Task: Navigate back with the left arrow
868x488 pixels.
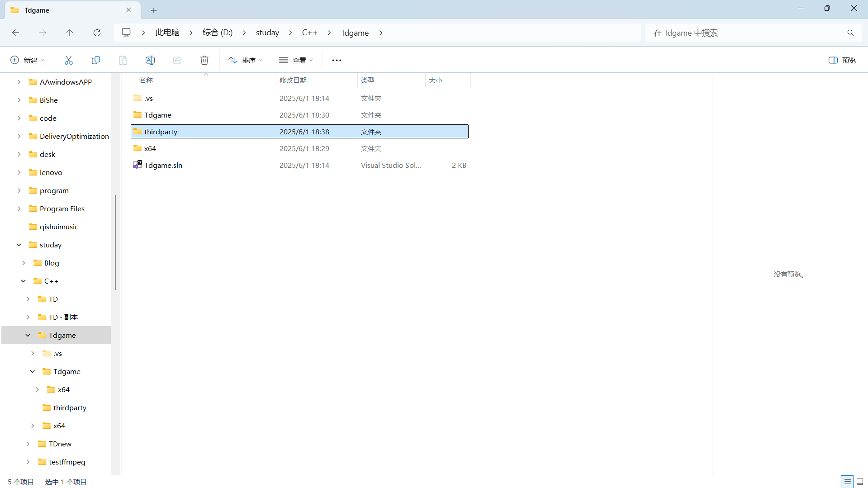Action: point(15,33)
